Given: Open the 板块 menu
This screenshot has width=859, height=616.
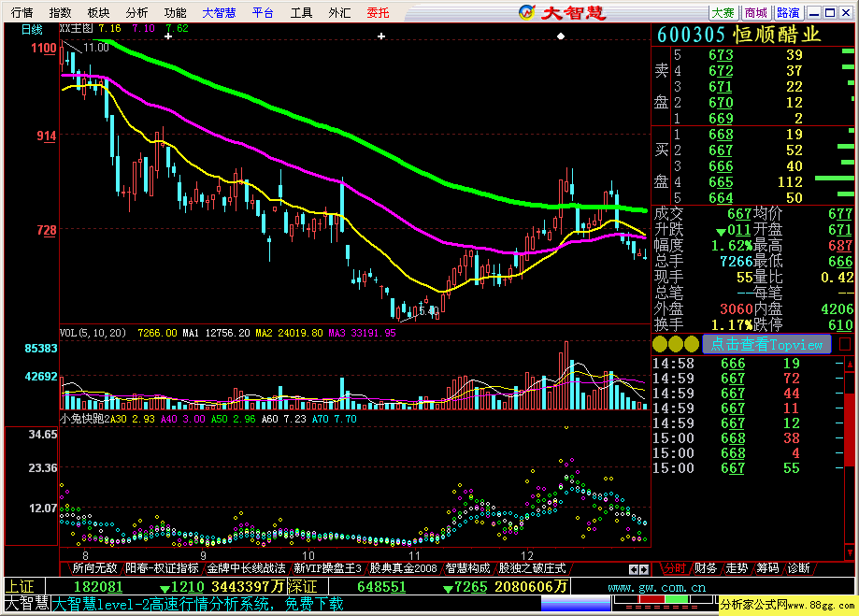Looking at the screenshot, I should [x=98, y=12].
